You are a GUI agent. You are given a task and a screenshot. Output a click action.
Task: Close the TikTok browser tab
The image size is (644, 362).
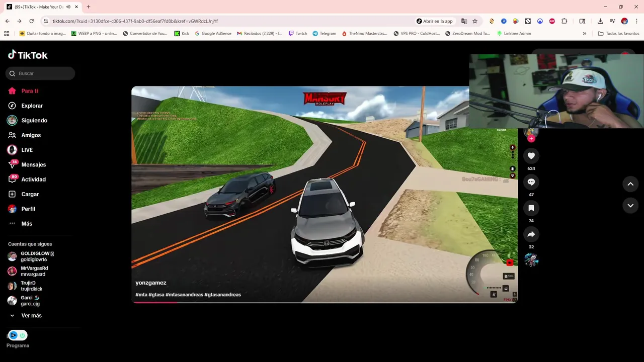click(75, 7)
